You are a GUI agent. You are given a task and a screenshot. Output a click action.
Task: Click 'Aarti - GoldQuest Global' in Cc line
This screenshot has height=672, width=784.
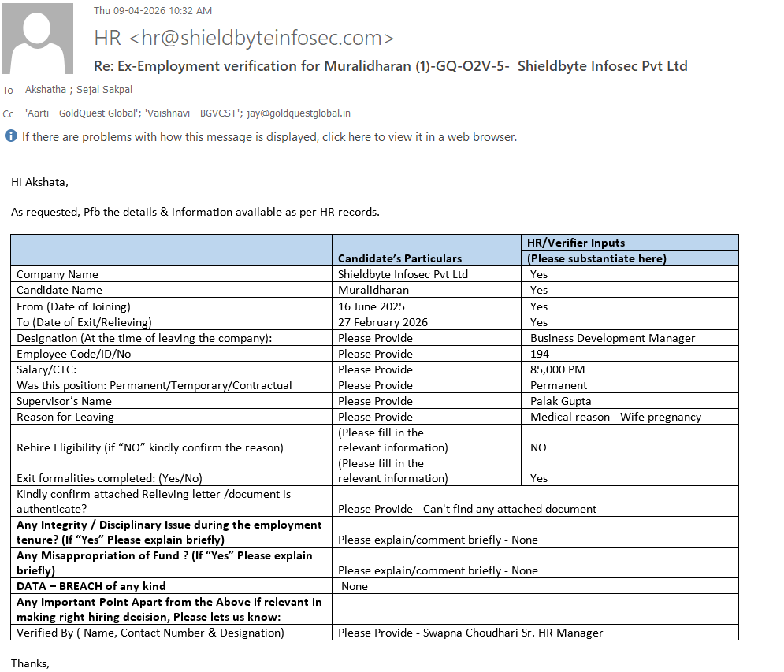click(x=81, y=113)
